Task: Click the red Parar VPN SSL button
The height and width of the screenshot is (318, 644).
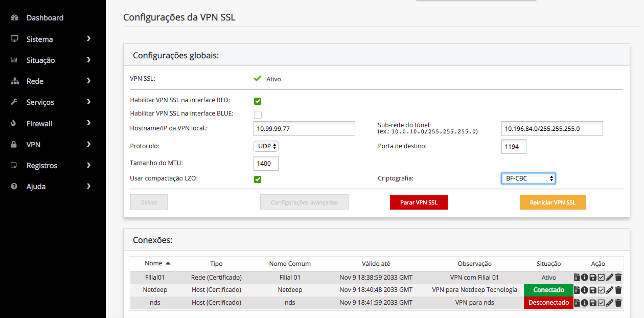Action: click(419, 202)
